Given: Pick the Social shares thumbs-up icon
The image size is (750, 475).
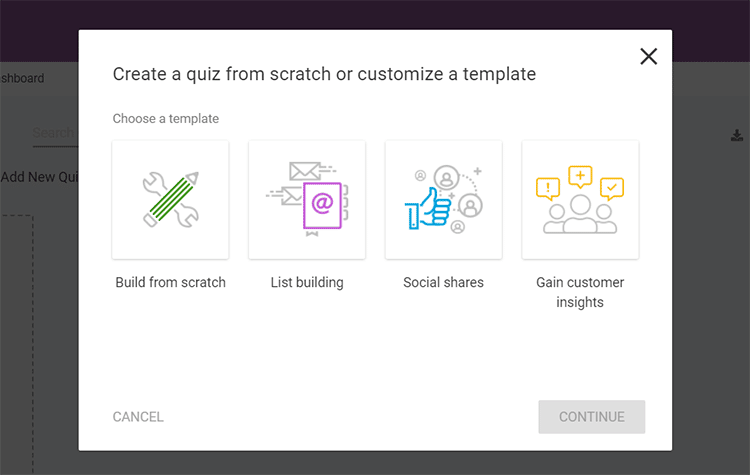Looking at the screenshot, I should coord(443,199).
